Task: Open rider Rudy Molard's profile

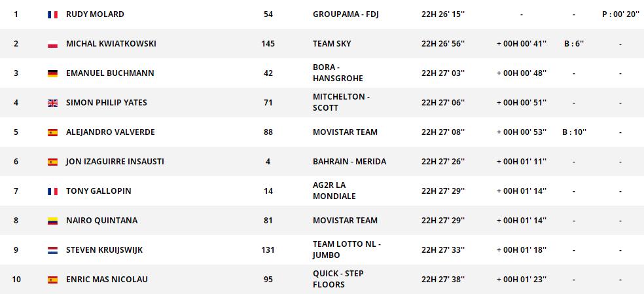Action: pyautogui.click(x=95, y=14)
